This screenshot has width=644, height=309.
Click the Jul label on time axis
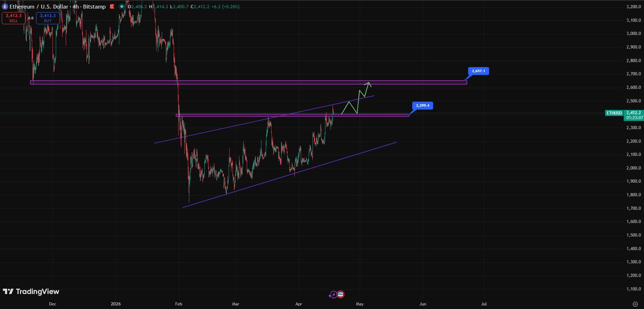[x=484, y=304]
